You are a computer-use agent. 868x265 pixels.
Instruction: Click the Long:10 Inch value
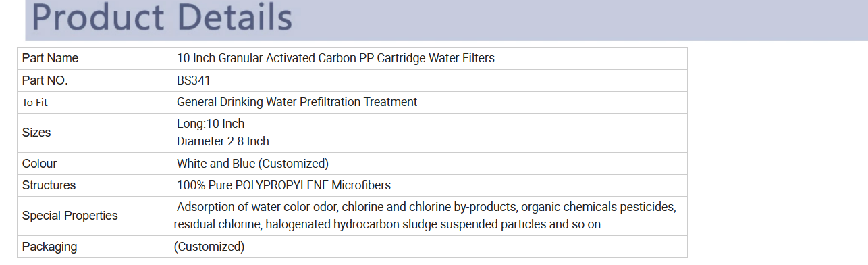[211, 124]
